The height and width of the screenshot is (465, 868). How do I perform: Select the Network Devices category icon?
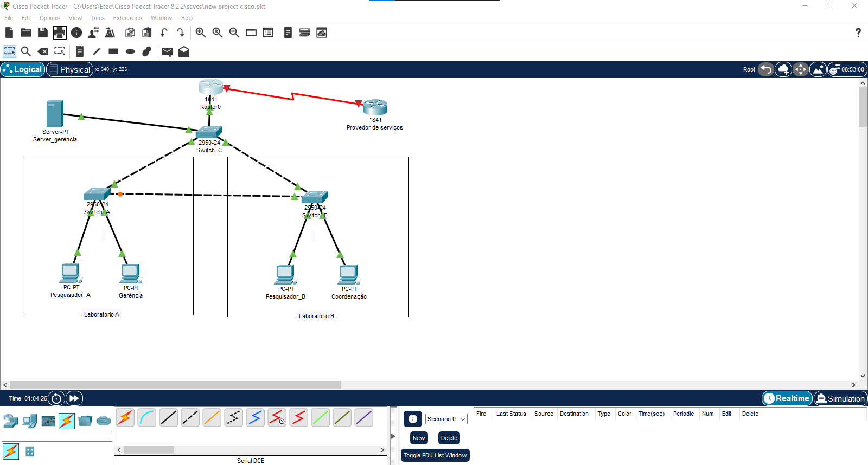point(11,421)
